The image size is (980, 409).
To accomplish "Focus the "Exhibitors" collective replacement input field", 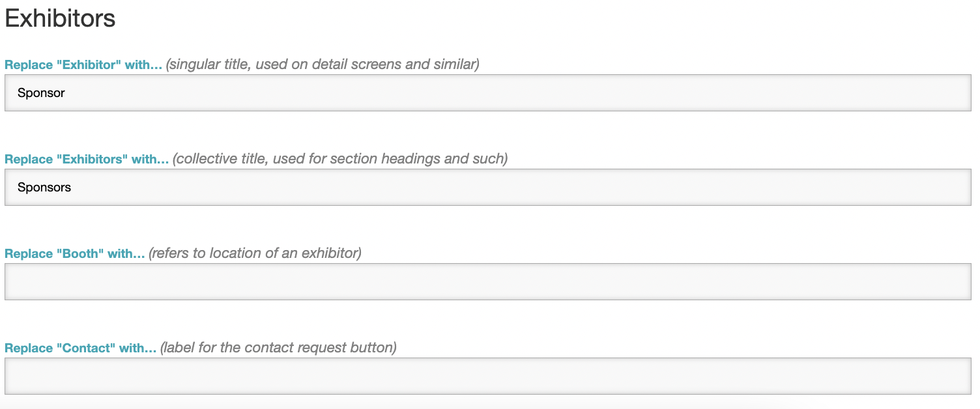I will (487, 188).
